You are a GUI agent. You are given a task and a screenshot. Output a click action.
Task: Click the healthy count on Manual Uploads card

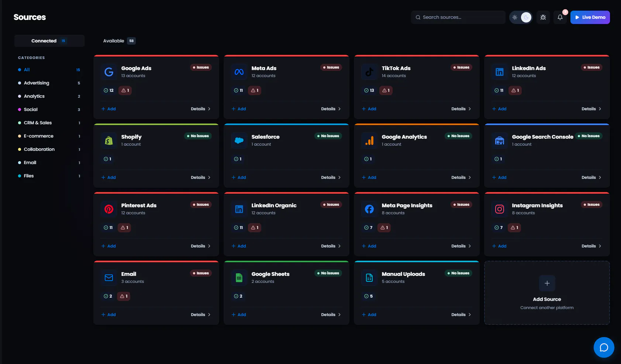368,296
